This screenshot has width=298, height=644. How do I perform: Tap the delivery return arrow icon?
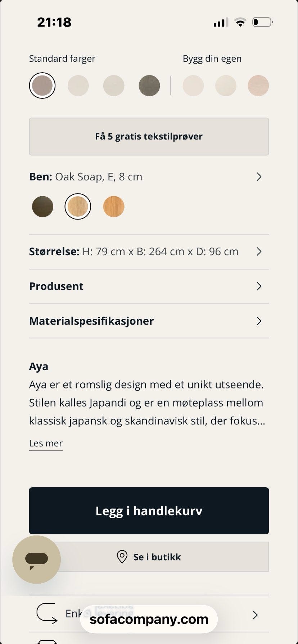pyautogui.click(x=47, y=613)
